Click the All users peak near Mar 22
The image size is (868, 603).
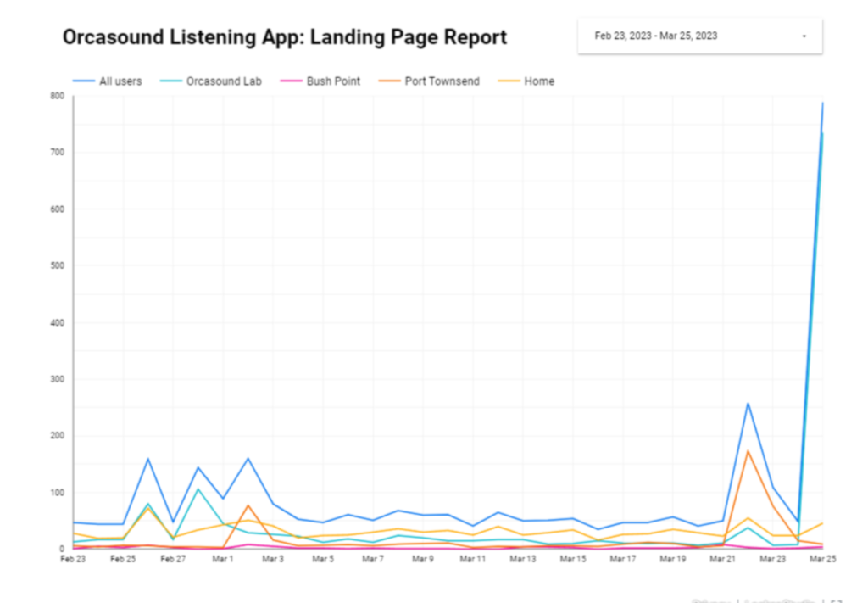748,404
